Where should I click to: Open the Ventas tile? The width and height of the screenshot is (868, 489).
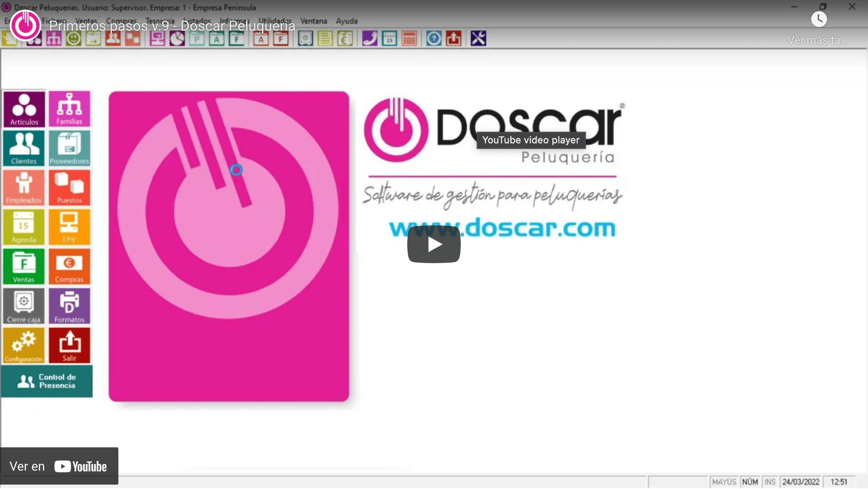click(x=24, y=267)
